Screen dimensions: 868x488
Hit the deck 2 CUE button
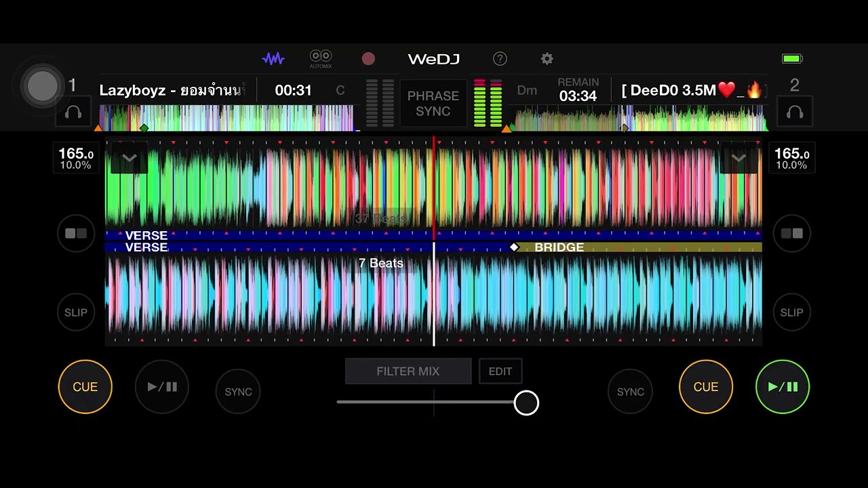click(705, 387)
